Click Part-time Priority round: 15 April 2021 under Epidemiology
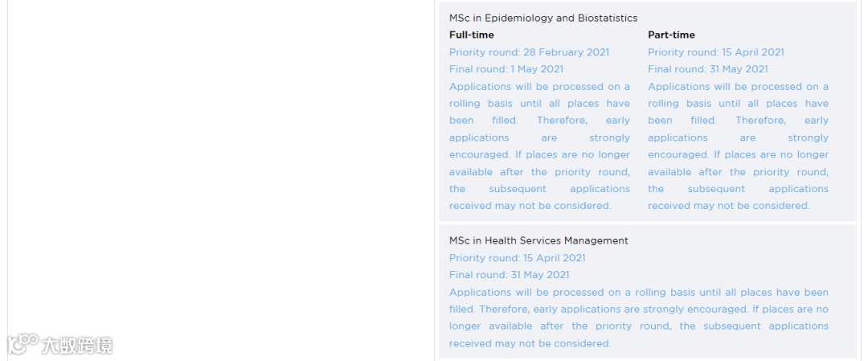The image size is (868, 361). pyautogui.click(x=715, y=52)
